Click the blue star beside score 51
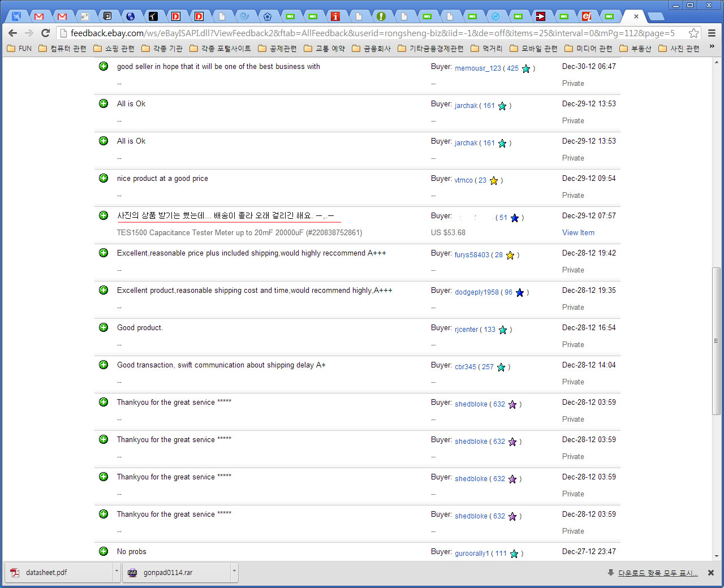Image resolution: width=724 pixels, height=588 pixels. tap(515, 218)
